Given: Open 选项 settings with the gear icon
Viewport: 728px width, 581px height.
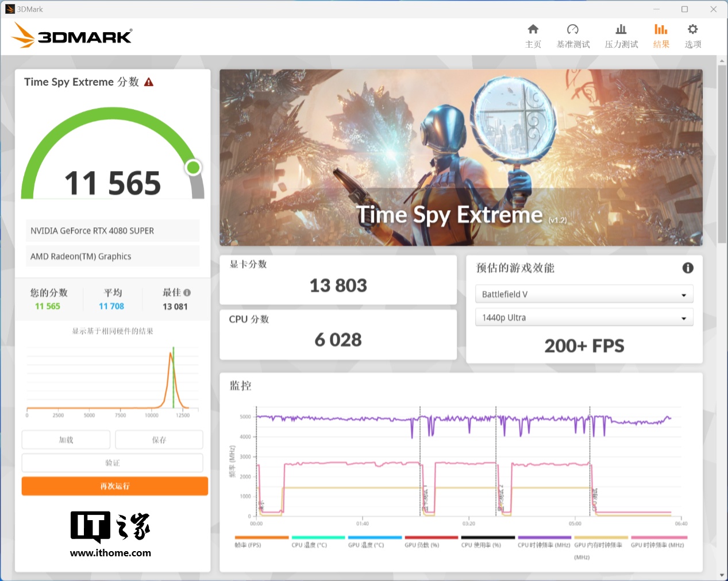Looking at the screenshot, I should (692, 36).
